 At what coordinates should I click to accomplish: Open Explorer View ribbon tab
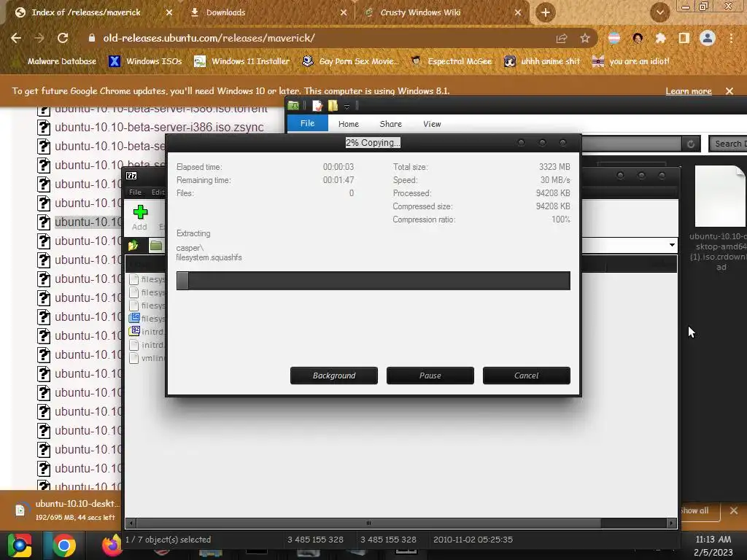tap(432, 124)
